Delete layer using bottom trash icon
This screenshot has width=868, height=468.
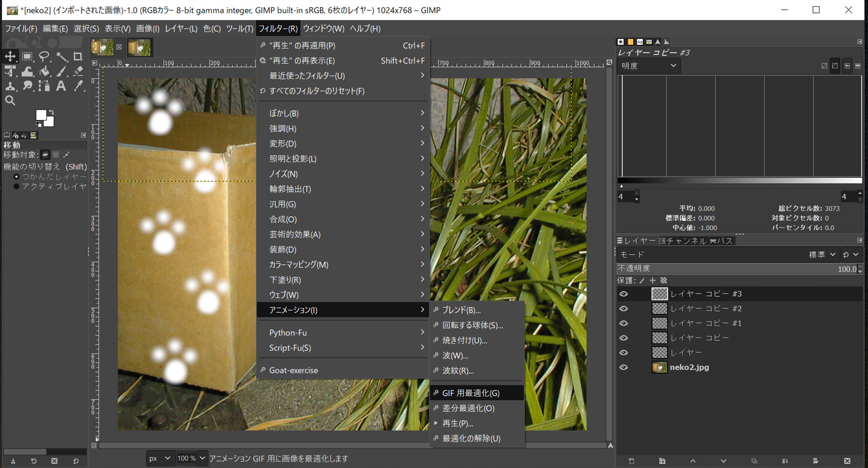847,461
